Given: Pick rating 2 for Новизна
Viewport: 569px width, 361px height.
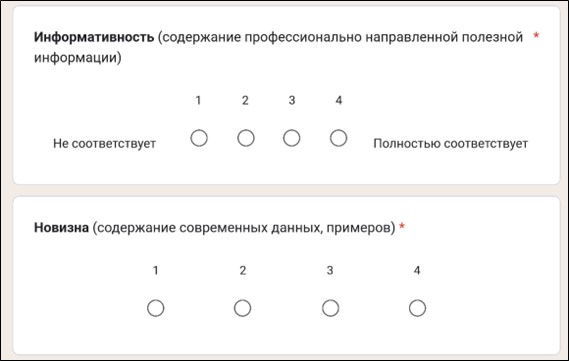Looking at the screenshot, I should (x=242, y=308).
